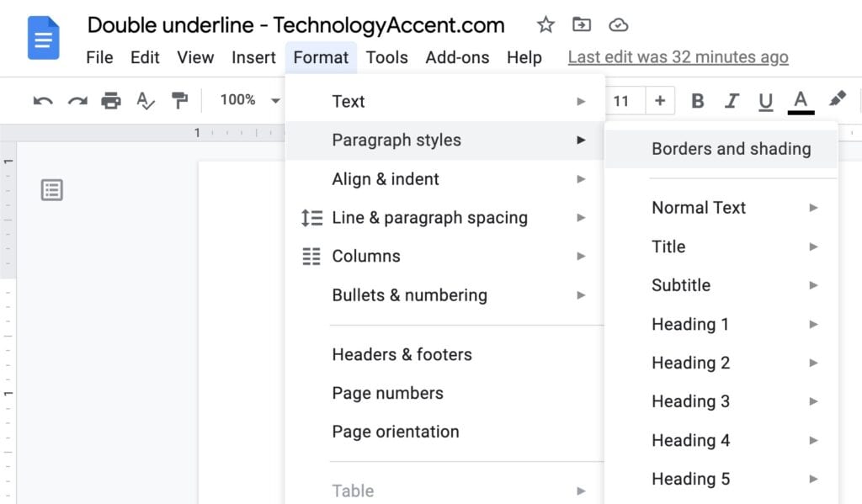Click the line spacing icon in menu
Image resolution: width=862 pixels, height=504 pixels.
pyautogui.click(x=311, y=218)
